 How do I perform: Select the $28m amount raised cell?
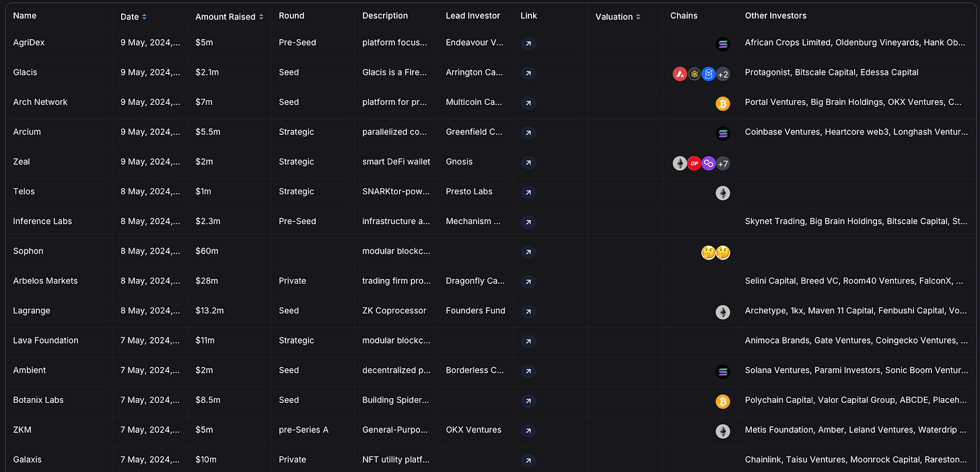tap(207, 280)
